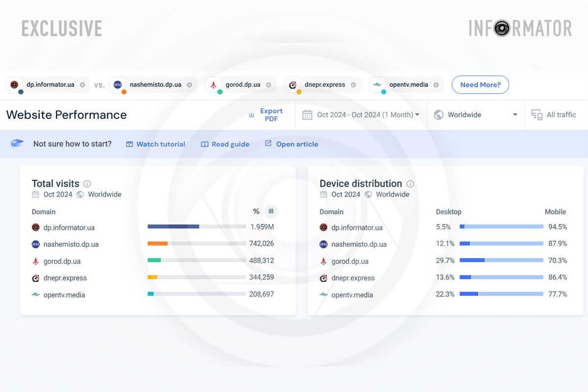Screen dimensions: 588x392
Task: Switch Total visits to number view
Action: (x=271, y=212)
